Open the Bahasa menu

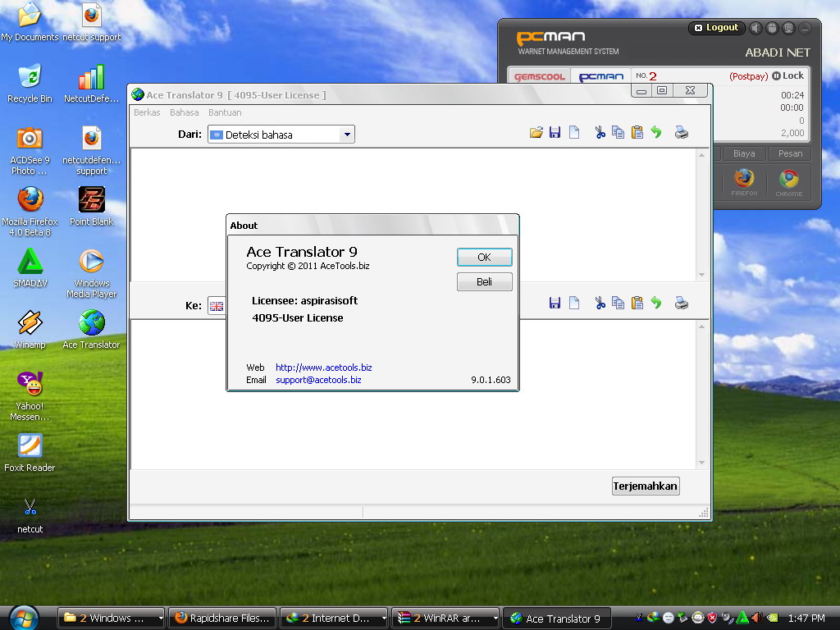(x=185, y=112)
